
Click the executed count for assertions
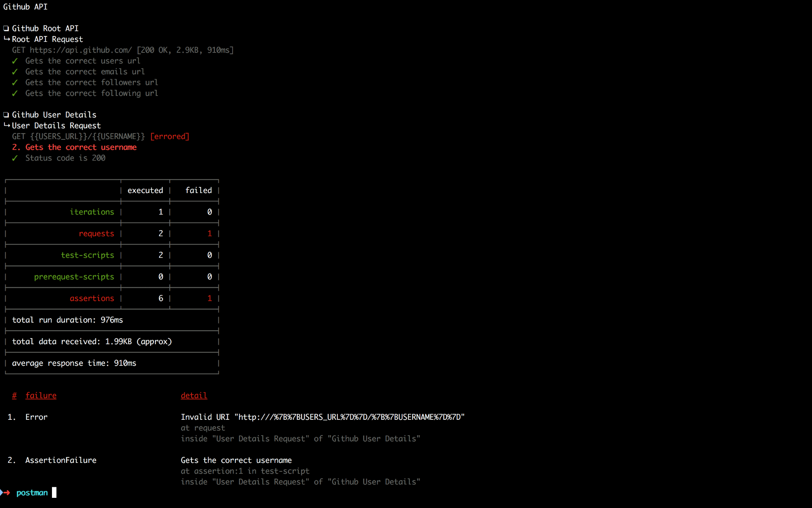(161, 298)
